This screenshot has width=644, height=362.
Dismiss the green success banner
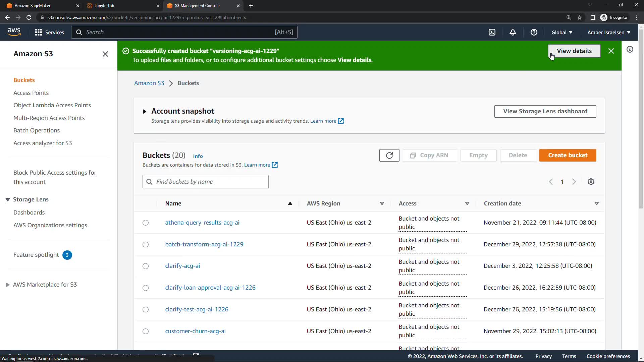click(611, 51)
